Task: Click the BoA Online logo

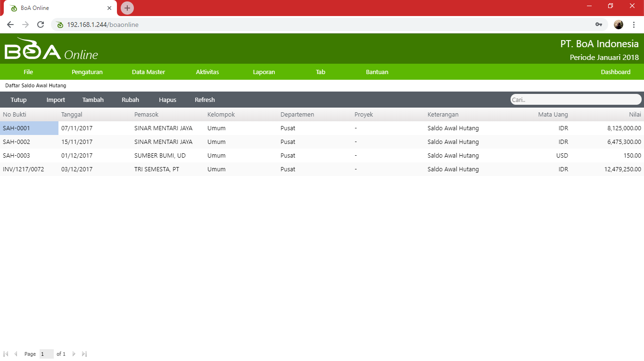Action: click(51, 50)
